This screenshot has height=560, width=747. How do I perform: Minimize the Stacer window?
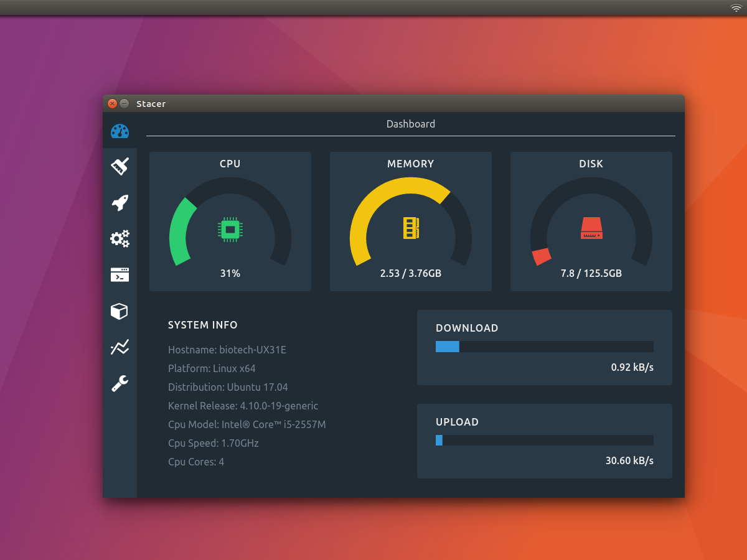124,103
